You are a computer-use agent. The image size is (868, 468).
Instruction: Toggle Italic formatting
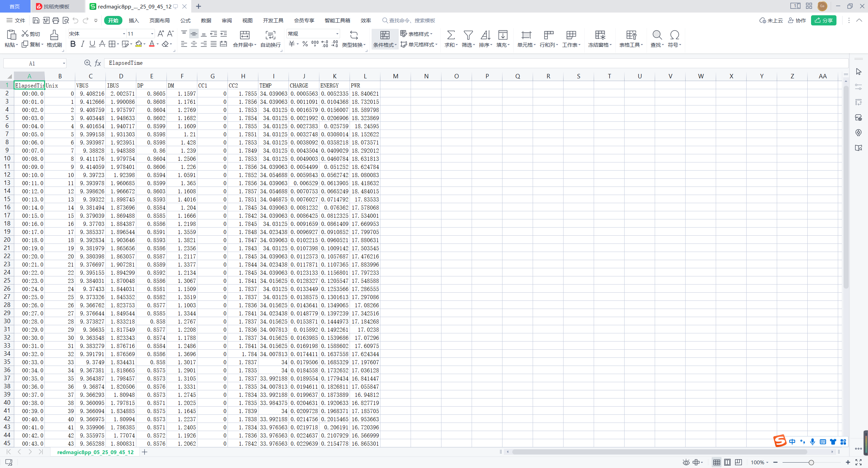pyautogui.click(x=82, y=44)
